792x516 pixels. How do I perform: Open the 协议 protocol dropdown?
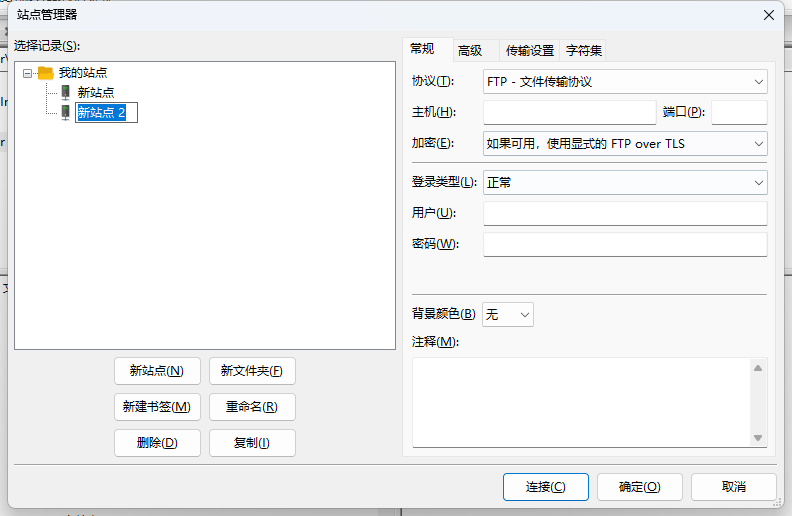[624, 81]
